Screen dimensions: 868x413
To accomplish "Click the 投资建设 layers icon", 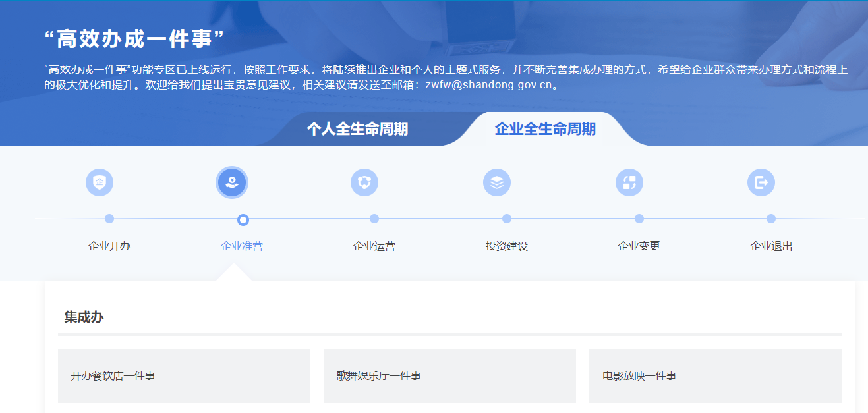I will (x=497, y=182).
